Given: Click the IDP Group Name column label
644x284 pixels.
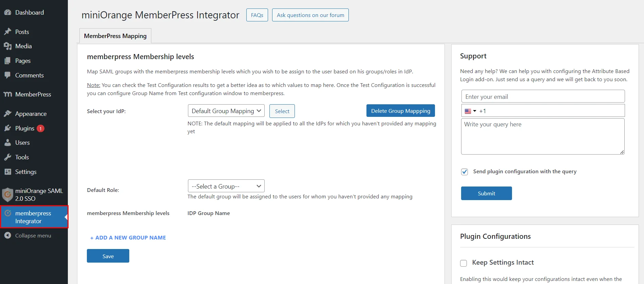Looking at the screenshot, I should tap(209, 213).
